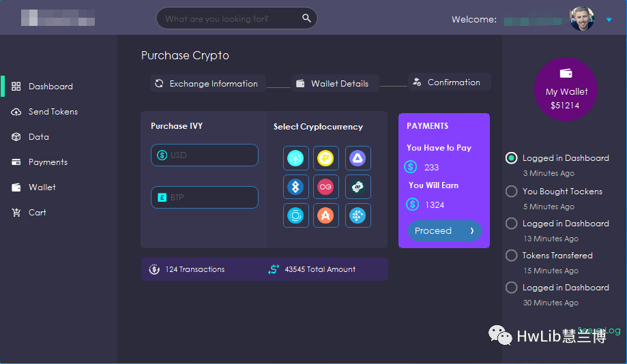Switch to the Wallet Details step
Screen dimensions: 627x364
click(x=334, y=83)
